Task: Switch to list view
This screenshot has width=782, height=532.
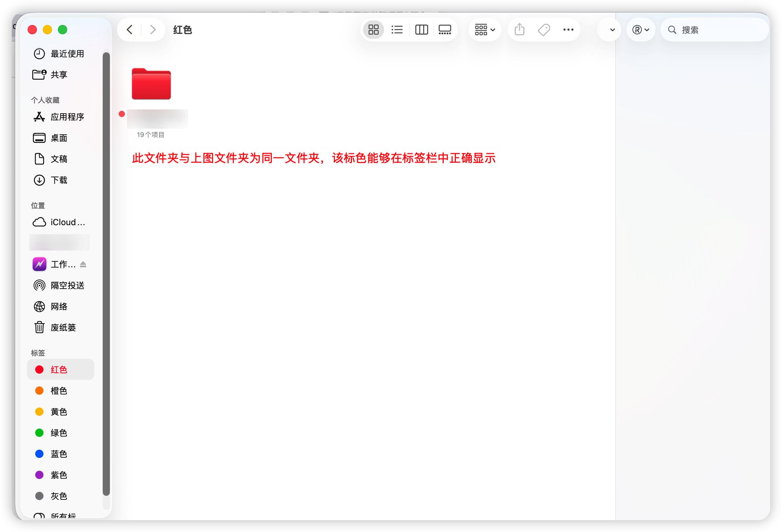Action: [397, 30]
